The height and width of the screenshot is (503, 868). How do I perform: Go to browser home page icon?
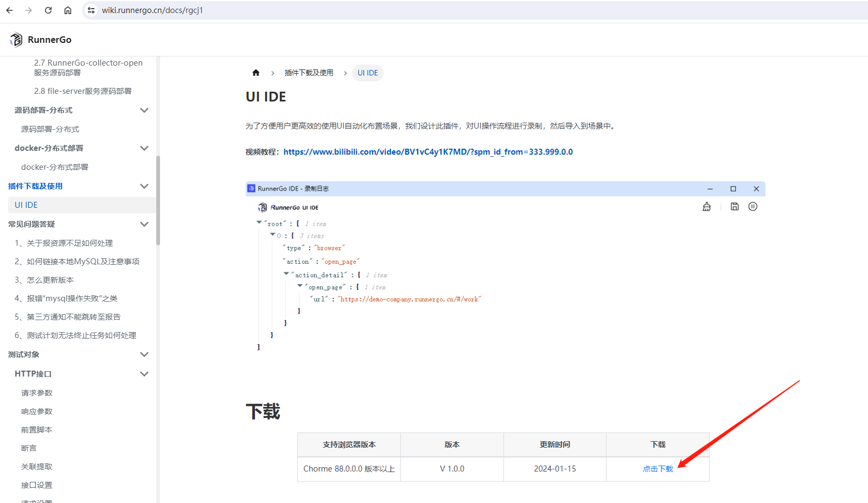tap(68, 10)
